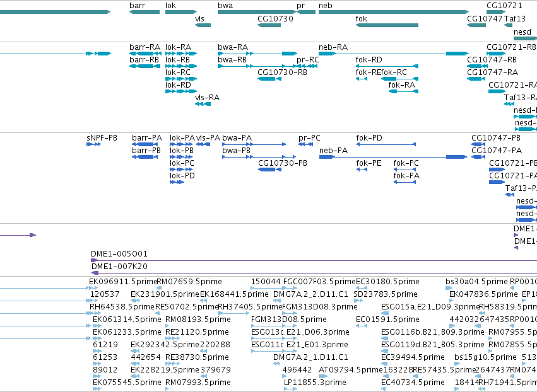Select the barr-RA transcript label
537x392 pixels.
[145, 47]
